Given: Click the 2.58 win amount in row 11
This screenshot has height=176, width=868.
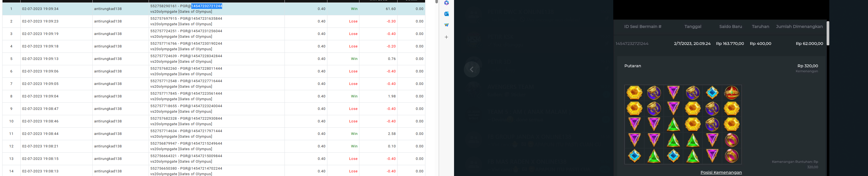Looking at the screenshot, I should (x=391, y=134).
